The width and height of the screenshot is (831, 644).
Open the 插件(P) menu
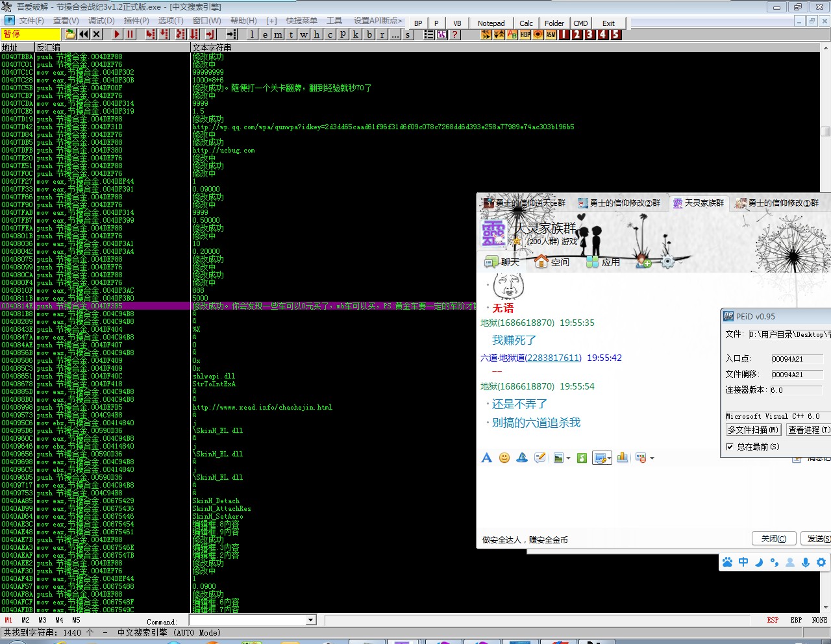[x=136, y=21]
